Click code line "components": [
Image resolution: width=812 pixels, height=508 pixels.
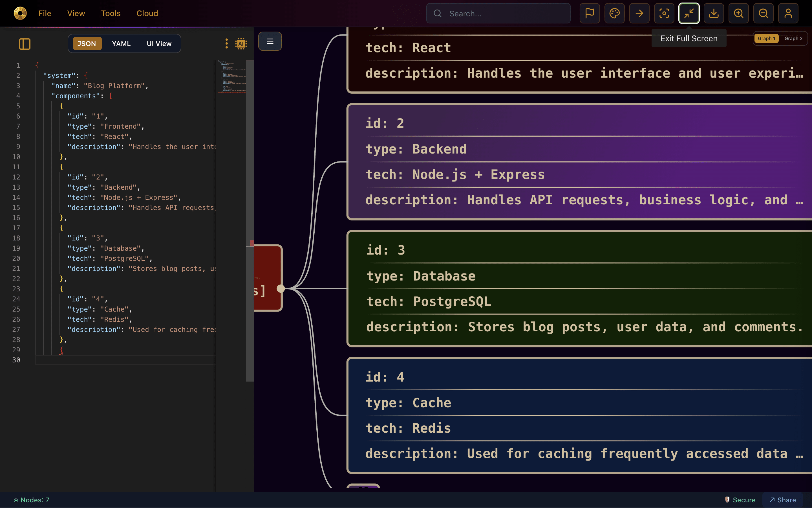[x=81, y=96]
